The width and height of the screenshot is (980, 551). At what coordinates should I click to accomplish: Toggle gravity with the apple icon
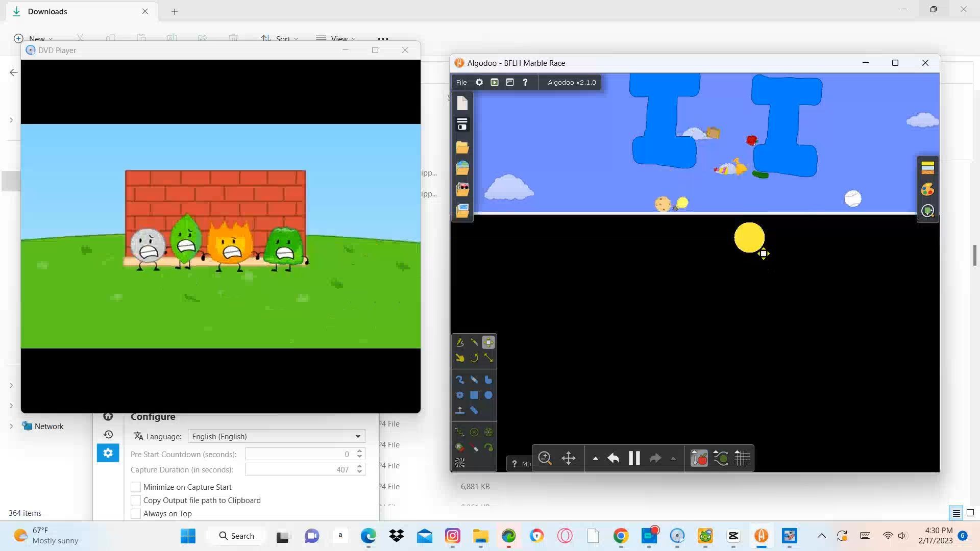coord(699,458)
